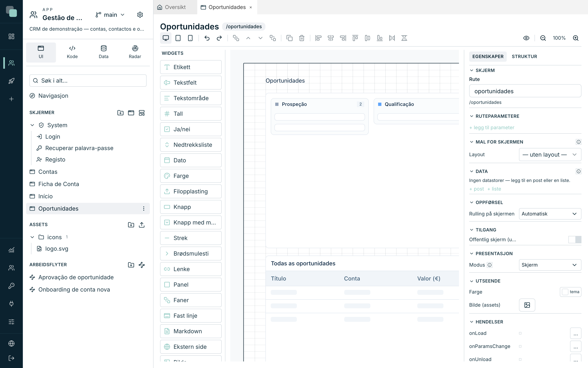Collapse the icons asset folder
588x368 pixels.
[x=32, y=237]
